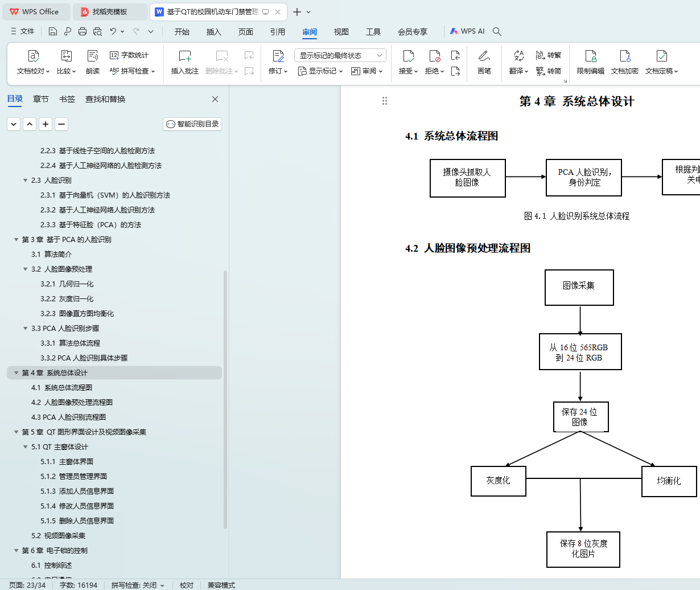The image size is (700, 590).
Task: Click the plus add heading button in outline
Action: [46, 124]
